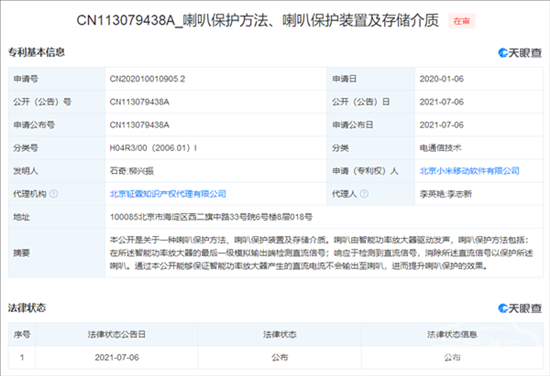Click the 申请（专利权）人 label cell

(x=371, y=171)
